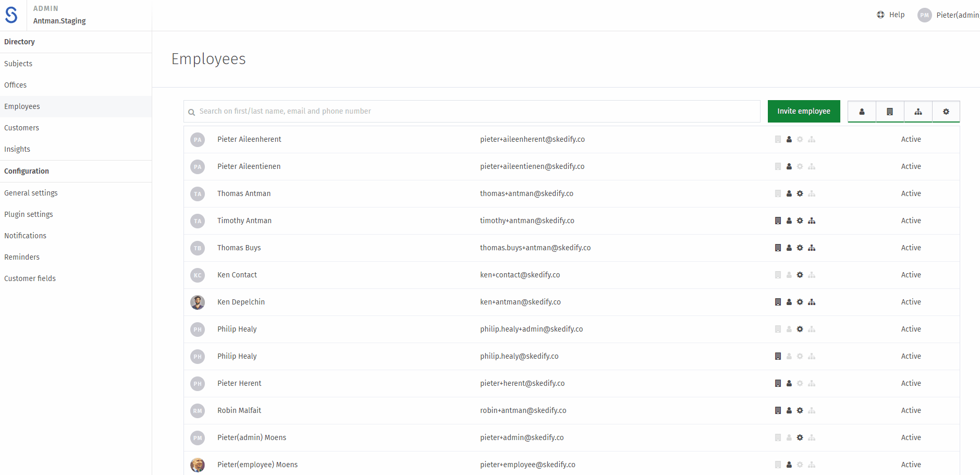The width and height of the screenshot is (980, 475).
Task: Click the Help lifebuoy icon
Action: coord(880,15)
